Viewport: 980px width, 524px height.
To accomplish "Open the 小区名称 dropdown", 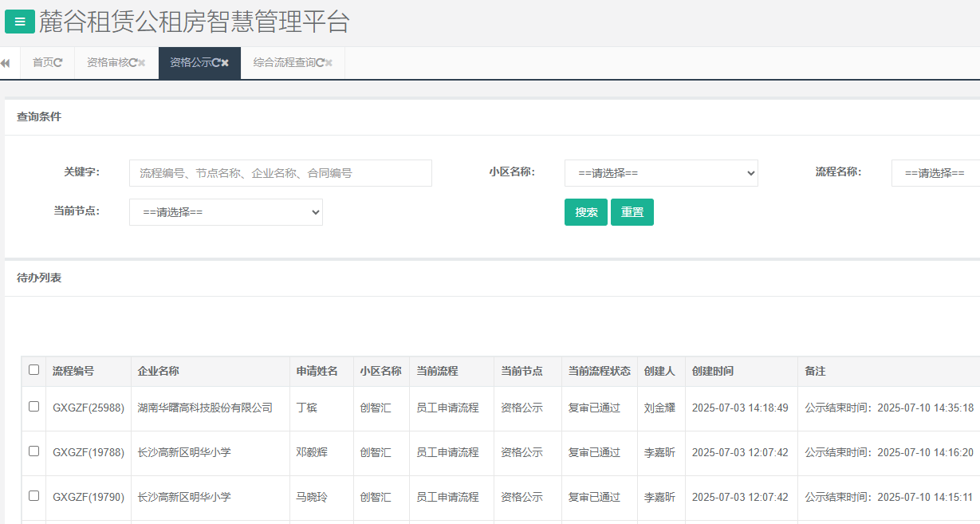I will (x=661, y=173).
